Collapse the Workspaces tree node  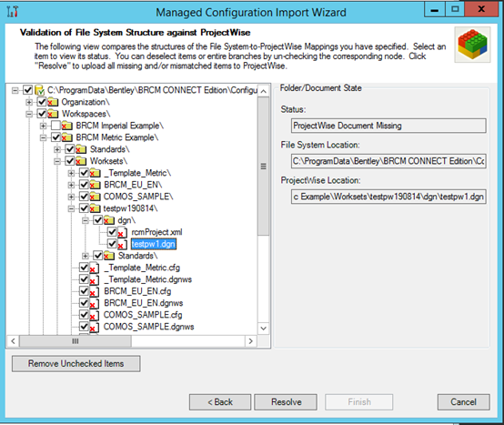pyautogui.click(x=29, y=114)
